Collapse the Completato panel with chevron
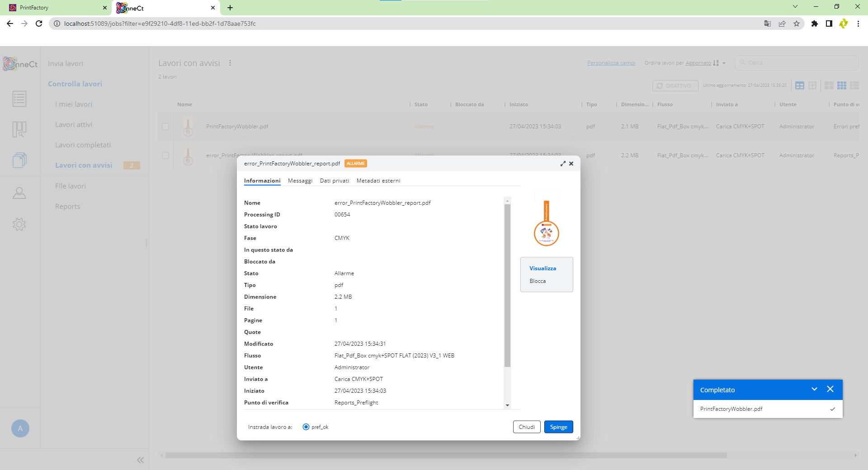This screenshot has height=470, width=868. point(814,389)
